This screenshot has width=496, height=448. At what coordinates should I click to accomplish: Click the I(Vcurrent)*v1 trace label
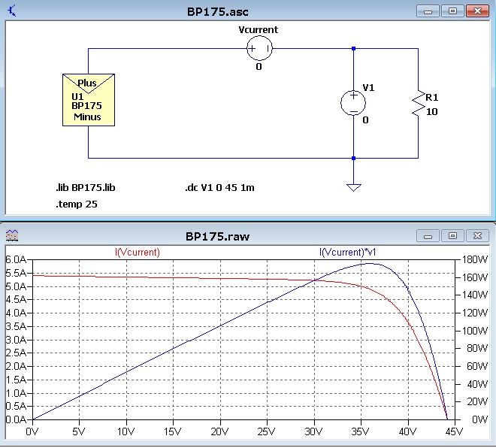pyautogui.click(x=347, y=252)
